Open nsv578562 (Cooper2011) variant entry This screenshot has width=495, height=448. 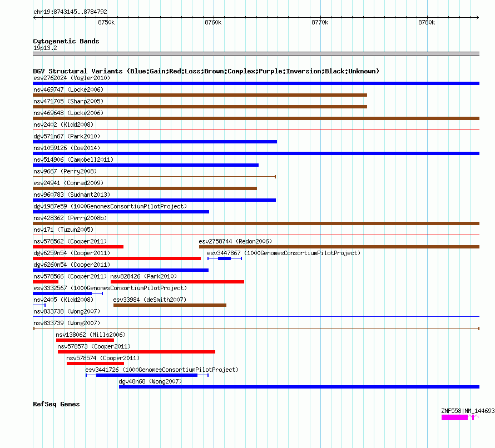click(x=70, y=241)
